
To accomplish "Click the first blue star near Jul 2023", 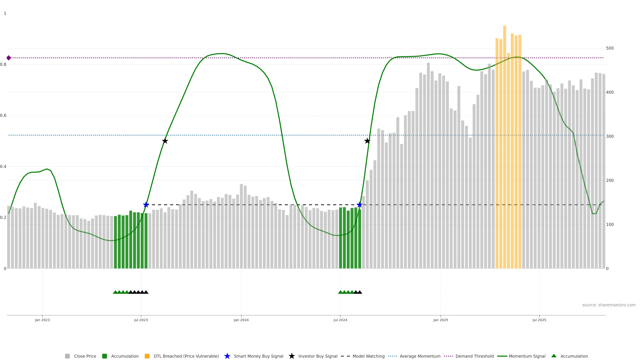I will point(146,205).
